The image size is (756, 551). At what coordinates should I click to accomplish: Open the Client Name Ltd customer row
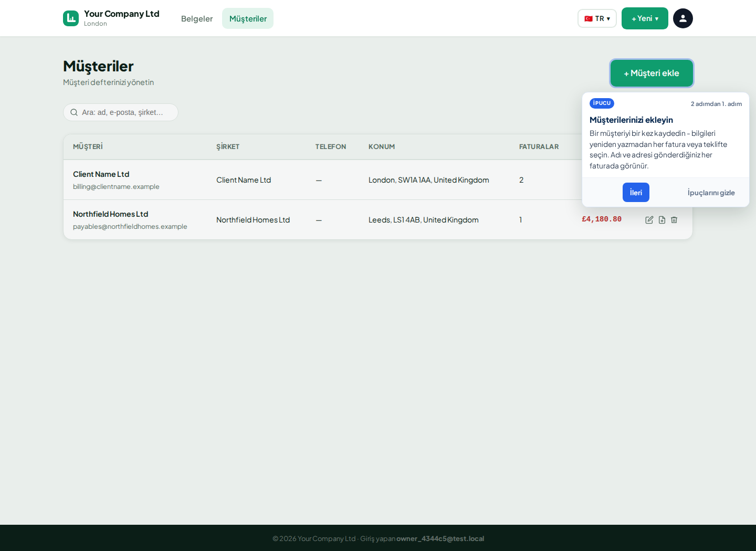click(x=378, y=180)
